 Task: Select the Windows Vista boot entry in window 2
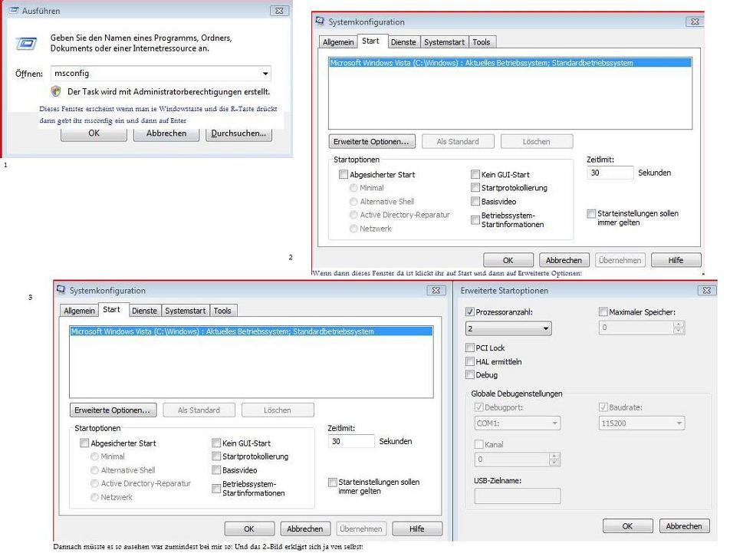(510, 63)
